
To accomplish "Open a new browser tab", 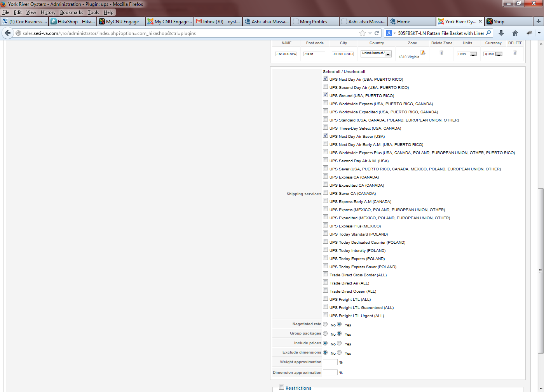I will pos(538,21).
